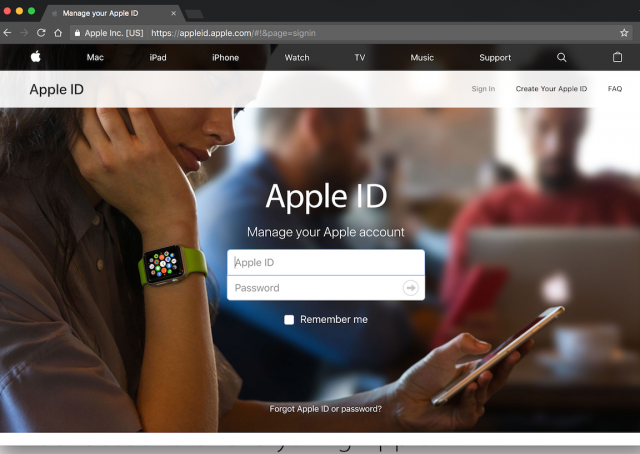Screen dimensions: 640x454
Task: Click the Apple logo in navigation bar
Action: click(x=36, y=57)
